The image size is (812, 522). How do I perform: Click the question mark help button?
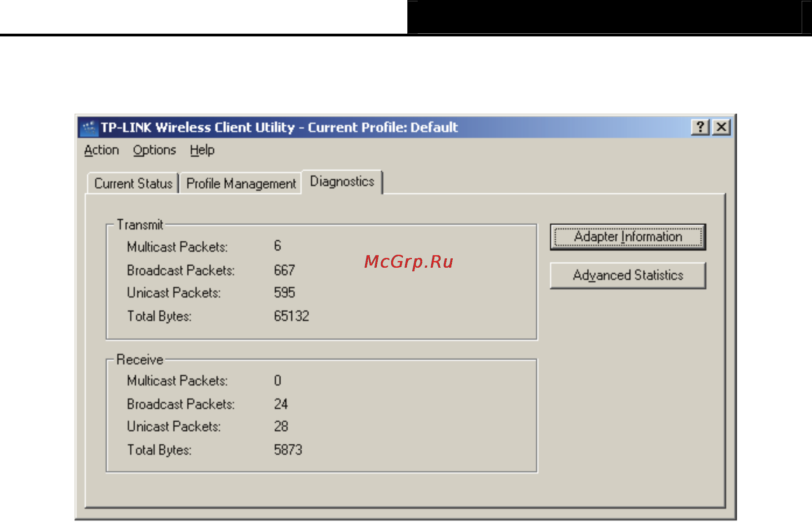click(x=700, y=127)
